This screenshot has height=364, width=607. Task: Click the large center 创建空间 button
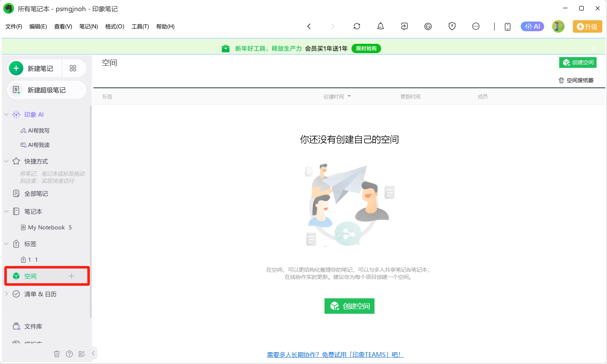349,306
